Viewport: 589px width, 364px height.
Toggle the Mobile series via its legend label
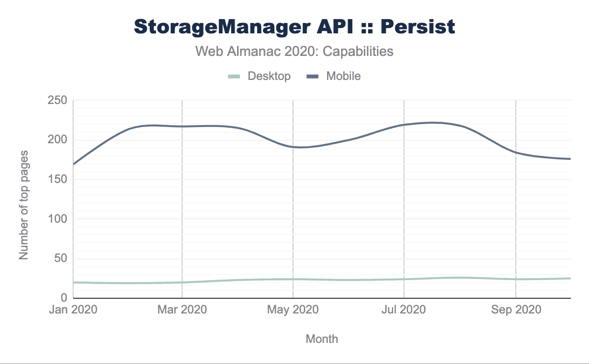(343, 77)
